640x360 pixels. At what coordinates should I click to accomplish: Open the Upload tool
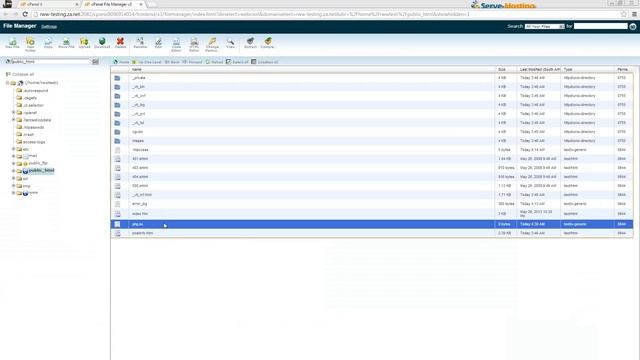click(84, 43)
